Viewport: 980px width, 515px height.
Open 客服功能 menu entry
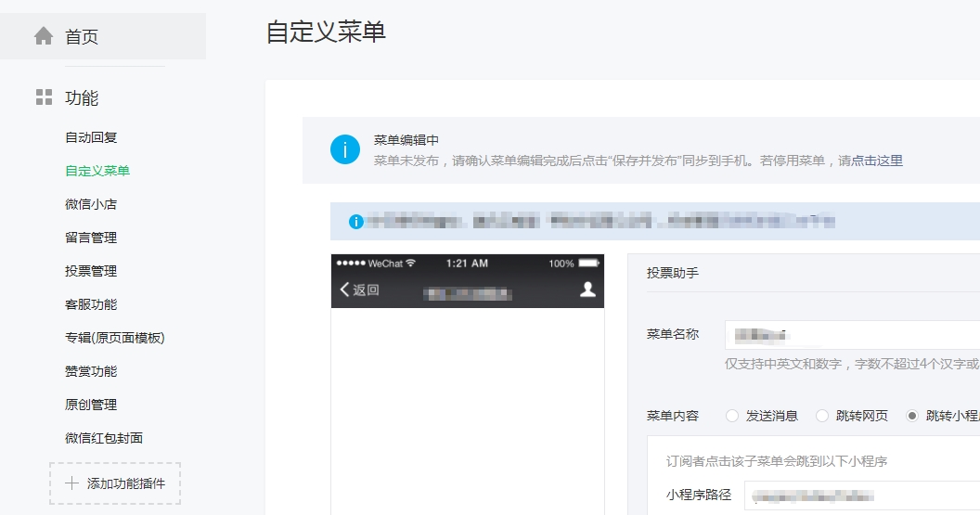coord(91,304)
